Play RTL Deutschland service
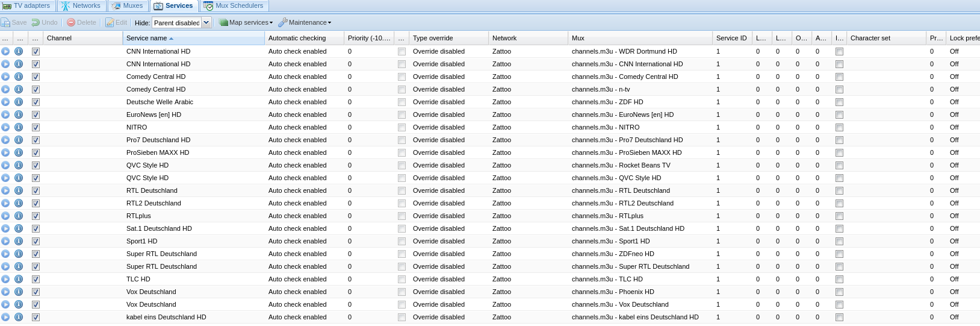 pos(5,190)
